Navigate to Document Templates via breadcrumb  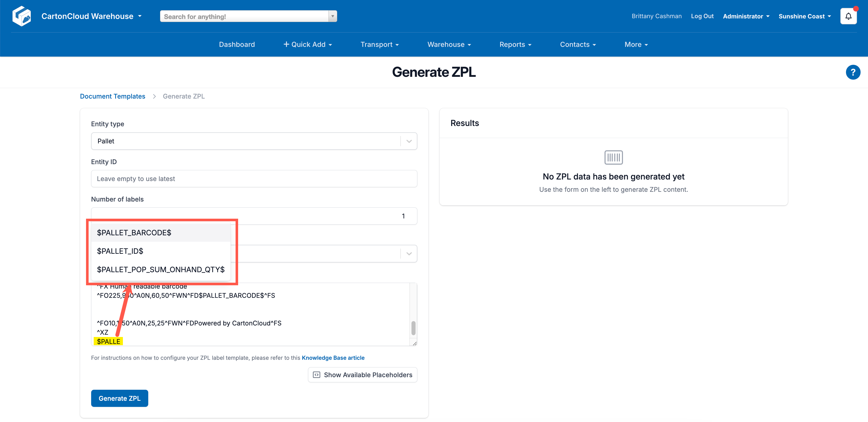pos(112,96)
